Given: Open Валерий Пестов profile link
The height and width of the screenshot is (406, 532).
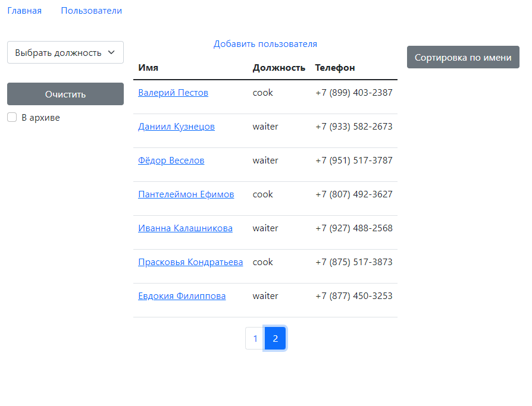Looking at the screenshot, I should (173, 93).
